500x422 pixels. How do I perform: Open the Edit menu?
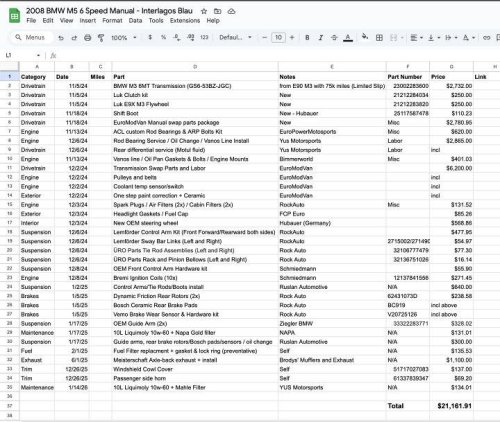pyautogui.click(x=48, y=21)
